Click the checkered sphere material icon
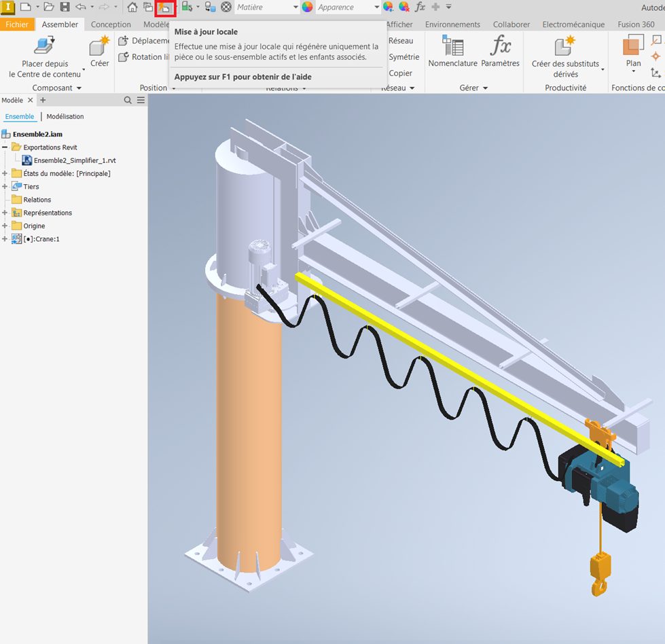Image resolution: width=665 pixels, height=644 pixels. (226, 7)
